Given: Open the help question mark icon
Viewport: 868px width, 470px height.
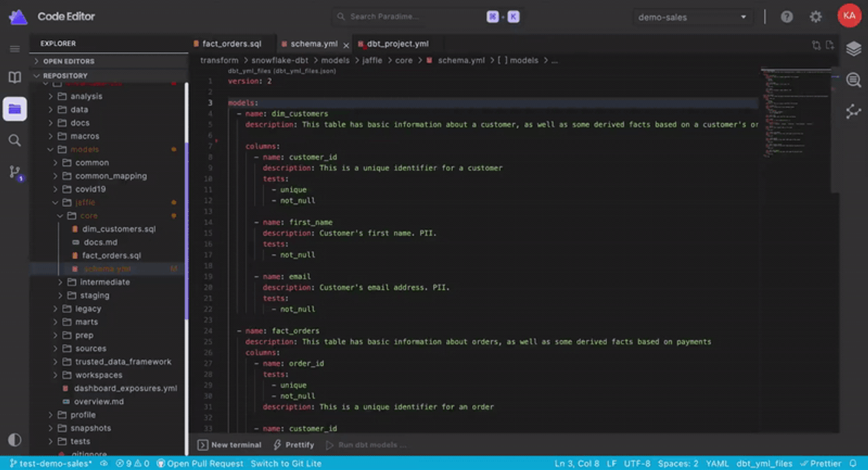Looking at the screenshot, I should pos(787,17).
